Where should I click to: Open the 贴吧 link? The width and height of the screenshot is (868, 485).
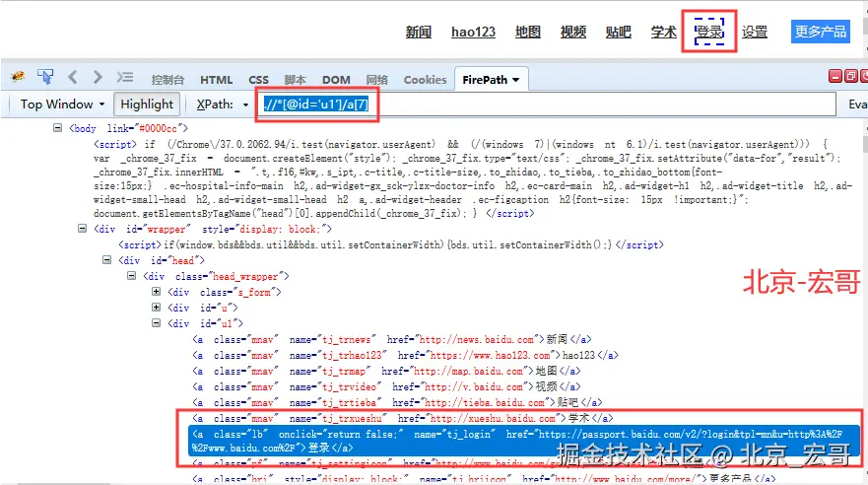click(x=619, y=33)
